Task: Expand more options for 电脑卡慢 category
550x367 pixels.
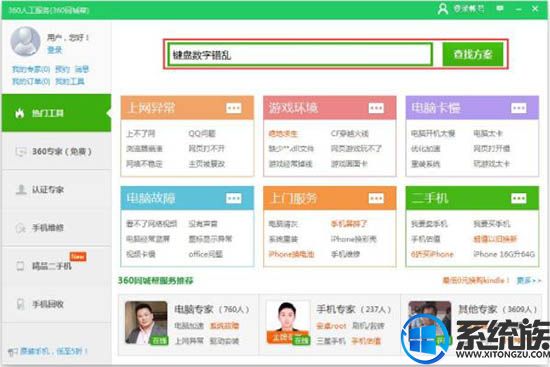Action: [x=518, y=108]
